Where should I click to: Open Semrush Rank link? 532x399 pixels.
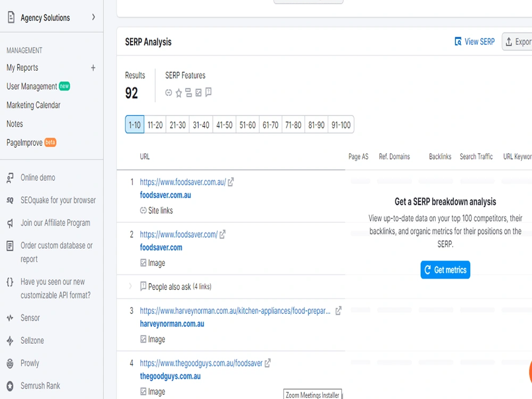pos(40,386)
